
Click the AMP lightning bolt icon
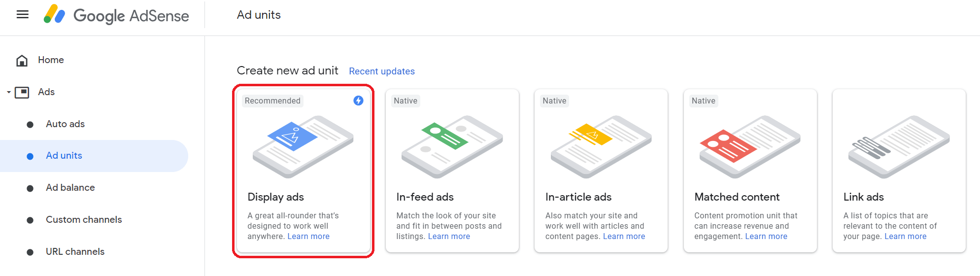pos(358,101)
